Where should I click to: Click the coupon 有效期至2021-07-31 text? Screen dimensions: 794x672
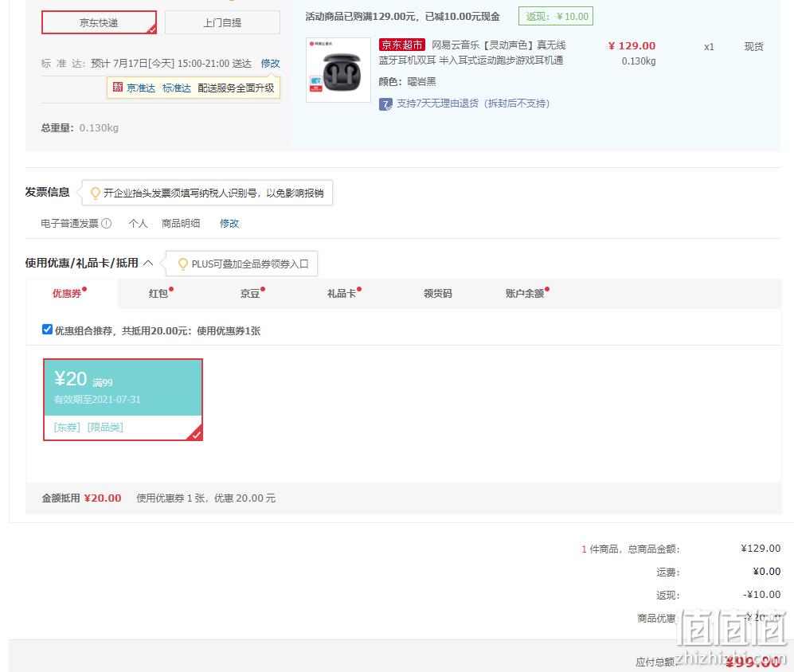pos(97,400)
